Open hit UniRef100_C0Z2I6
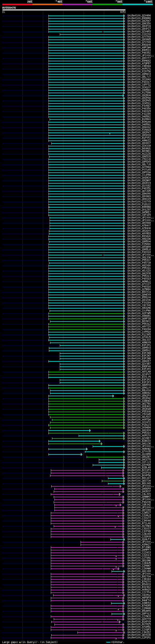Image resolution: width=155 pixels, height=644 pixels. 139,34
